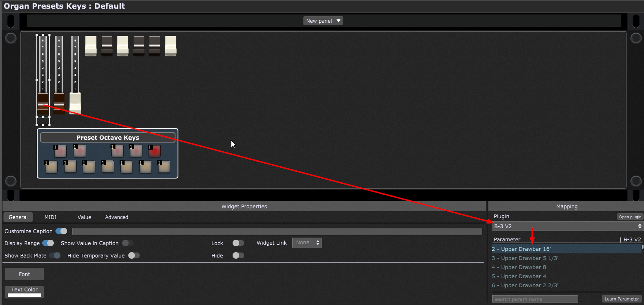Click the first dark rocker switch widget
The height and width of the screenshot is (305, 644).
point(107,45)
